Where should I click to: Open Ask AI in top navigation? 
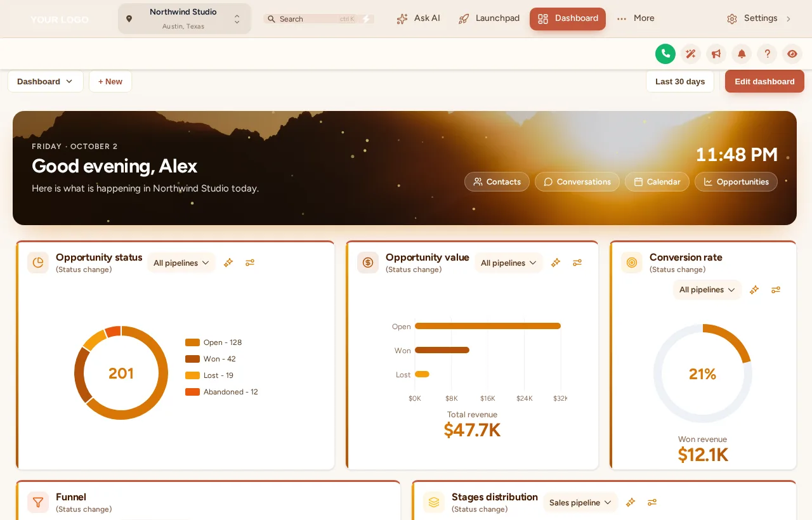coord(418,18)
